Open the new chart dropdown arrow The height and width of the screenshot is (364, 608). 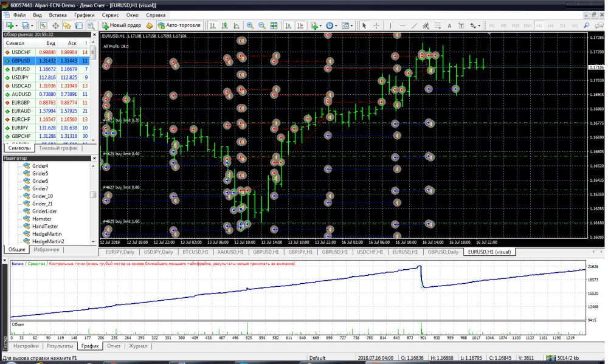pos(18,26)
